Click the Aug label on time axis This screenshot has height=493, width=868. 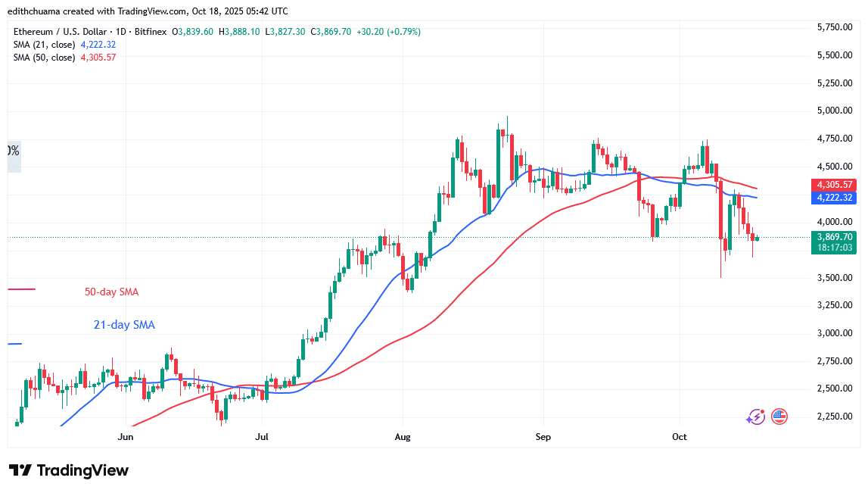pyautogui.click(x=402, y=437)
